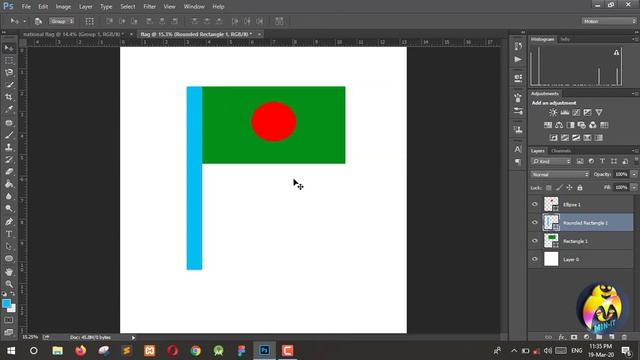
Task: Select the Quick Selection tool
Action: click(9, 85)
